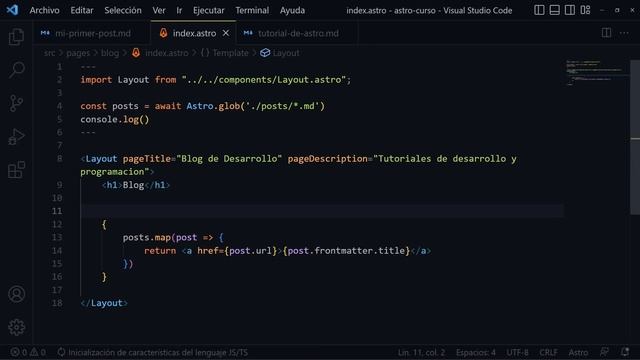This screenshot has height=360, width=640.
Task: Click the Template breadcrumb segment
Action: pos(225,53)
